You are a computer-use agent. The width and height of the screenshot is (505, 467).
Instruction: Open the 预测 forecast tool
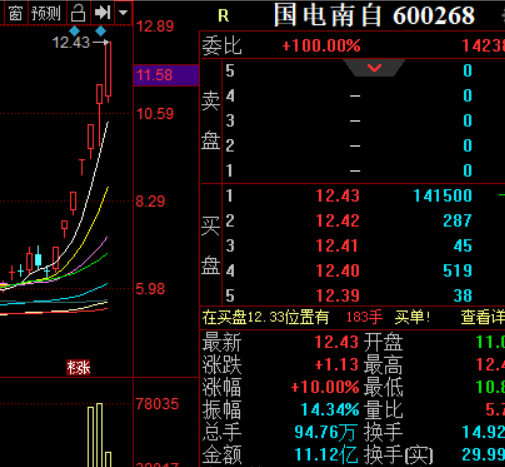pyautogui.click(x=46, y=13)
